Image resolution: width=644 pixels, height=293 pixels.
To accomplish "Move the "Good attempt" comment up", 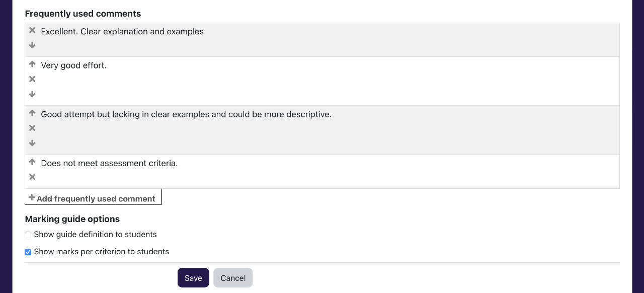I will [x=32, y=113].
